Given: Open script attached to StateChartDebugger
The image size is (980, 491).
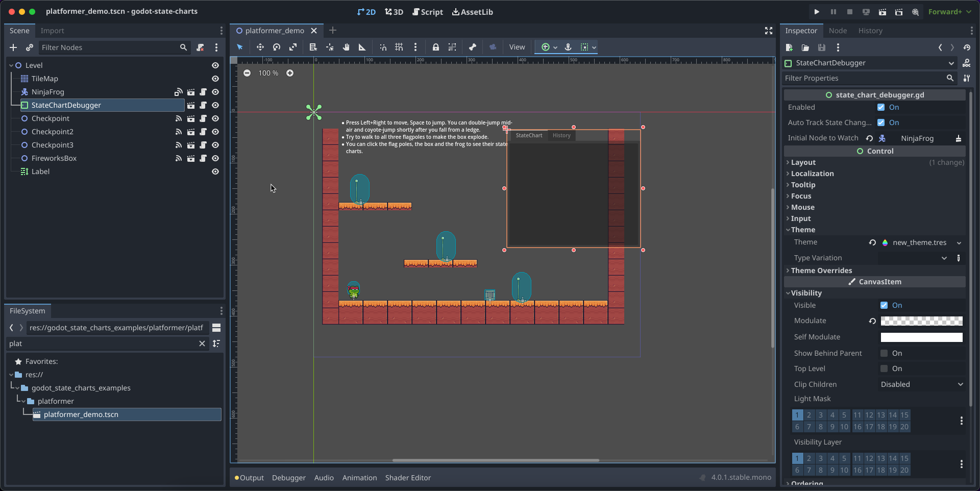Looking at the screenshot, I should pos(203,105).
